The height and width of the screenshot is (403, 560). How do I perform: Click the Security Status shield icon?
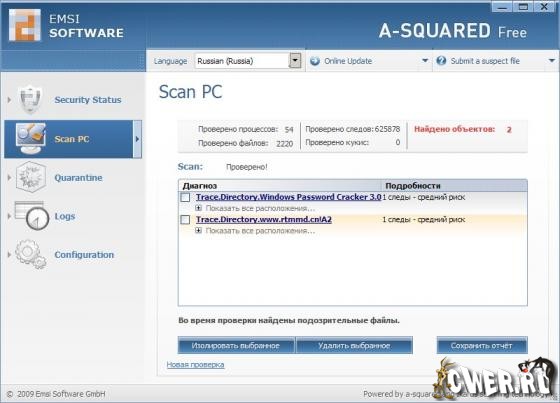[30, 100]
